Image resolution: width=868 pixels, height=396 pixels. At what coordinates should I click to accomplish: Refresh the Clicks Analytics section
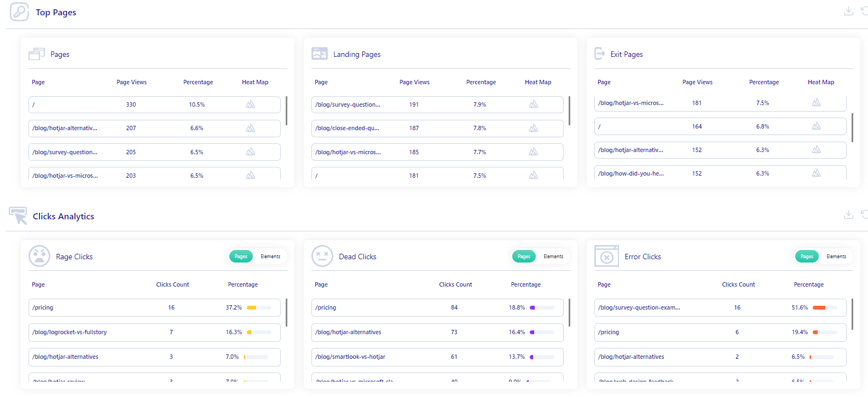864,214
